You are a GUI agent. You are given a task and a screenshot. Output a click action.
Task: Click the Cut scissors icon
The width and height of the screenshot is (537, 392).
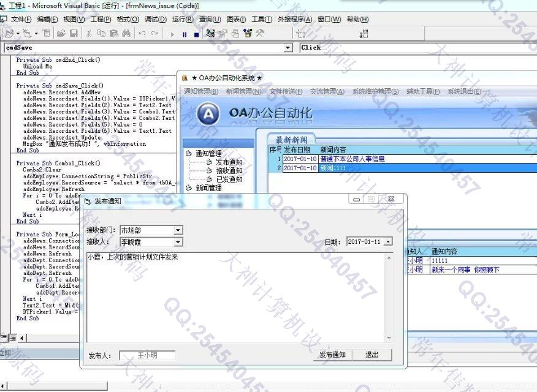pyautogui.click(x=89, y=34)
